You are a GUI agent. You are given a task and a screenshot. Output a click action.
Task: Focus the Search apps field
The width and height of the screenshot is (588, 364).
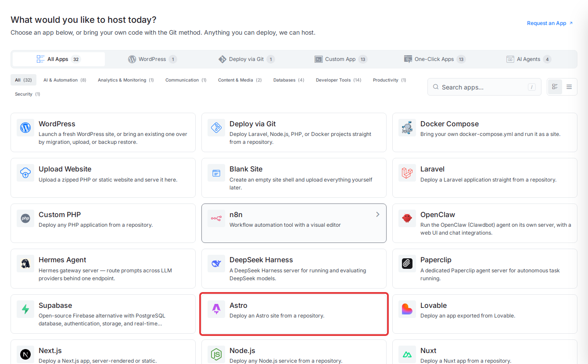click(484, 87)
